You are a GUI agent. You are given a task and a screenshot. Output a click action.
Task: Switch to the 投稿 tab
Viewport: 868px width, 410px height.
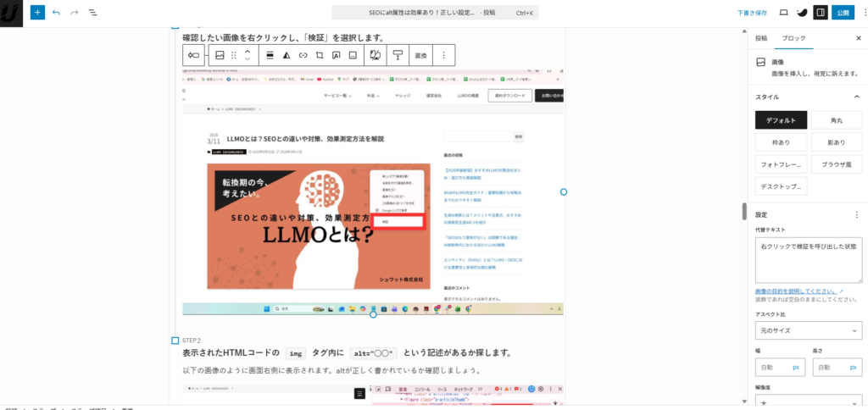[761, 38]
